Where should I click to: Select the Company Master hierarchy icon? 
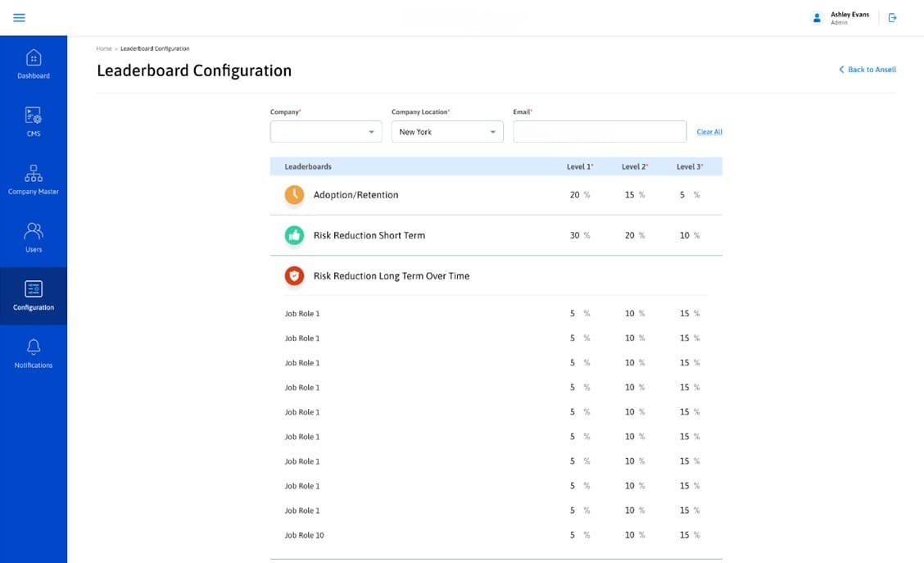[x=34, y=174]
